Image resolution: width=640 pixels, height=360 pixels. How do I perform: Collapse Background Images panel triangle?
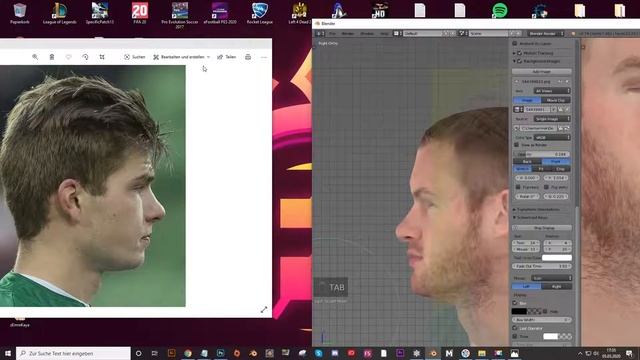click(514, 61)
